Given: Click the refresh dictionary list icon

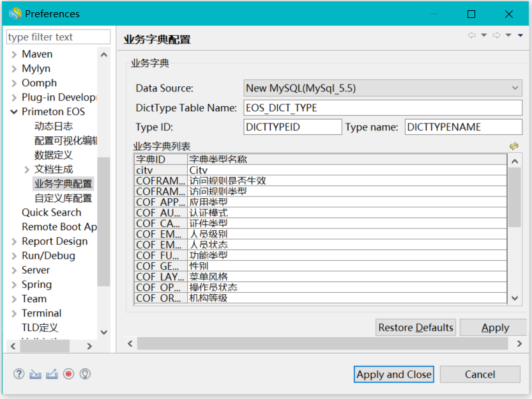Looking at the screenshot, I should (513, 146).
